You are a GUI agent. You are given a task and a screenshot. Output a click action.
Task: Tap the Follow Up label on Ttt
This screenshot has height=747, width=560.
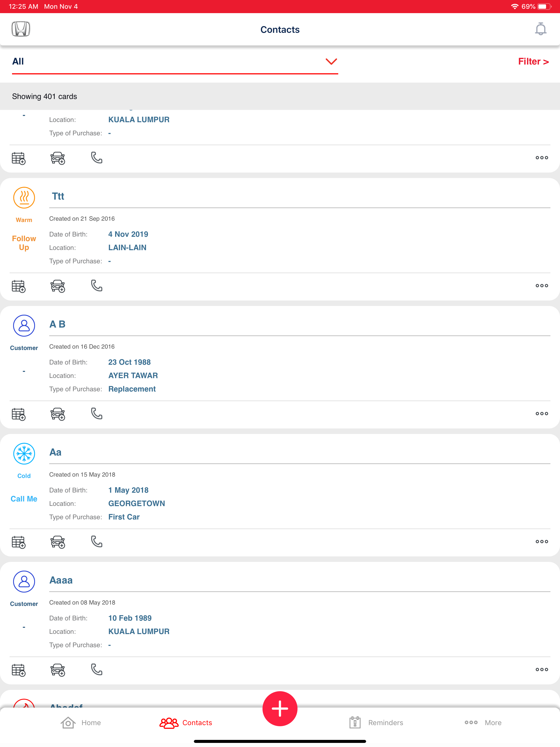(24, 243)
